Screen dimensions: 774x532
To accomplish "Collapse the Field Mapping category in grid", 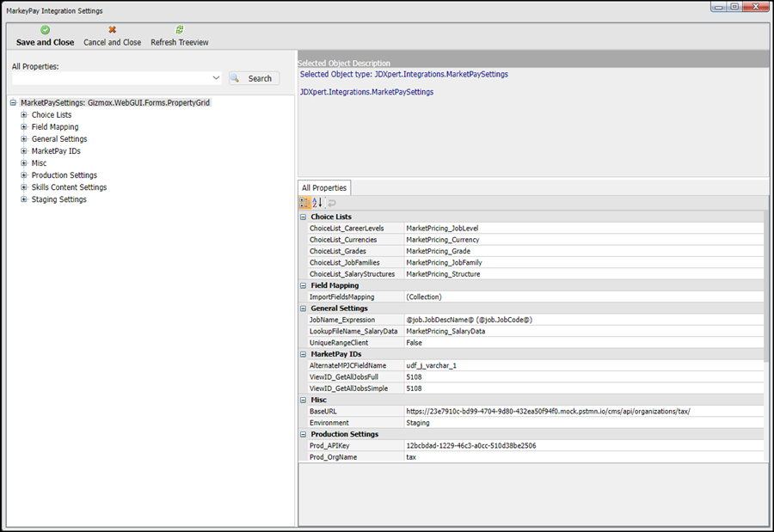I will [x=303, y=285].
